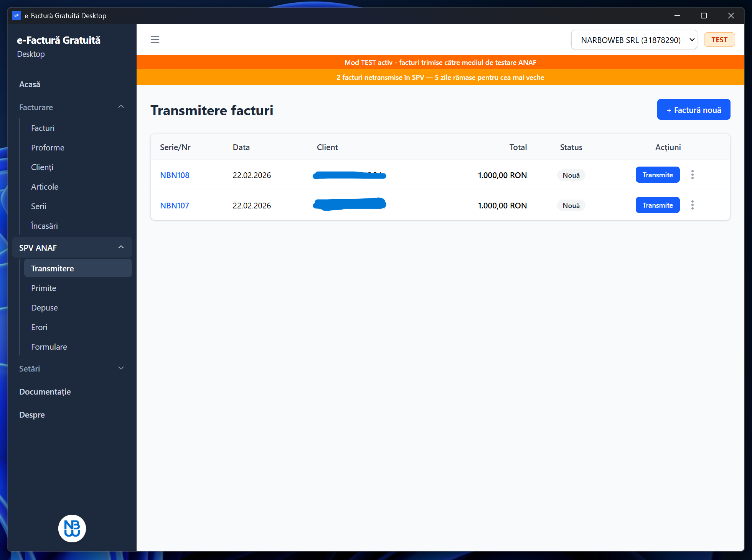Click the NB logo in the sidebar
The image size is (752, 560).
[x=72, y=528]
